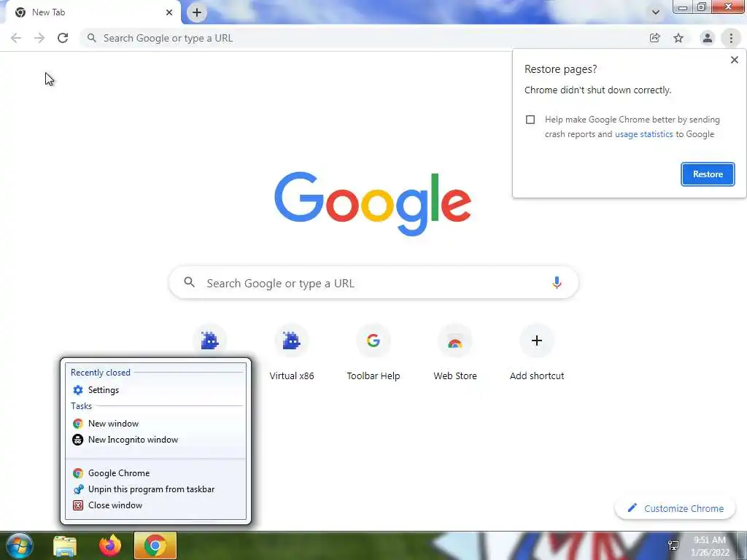Viewport: 747px width, 560px height.
Task: Click the Google logo
Action: click(x=373, y=204)
